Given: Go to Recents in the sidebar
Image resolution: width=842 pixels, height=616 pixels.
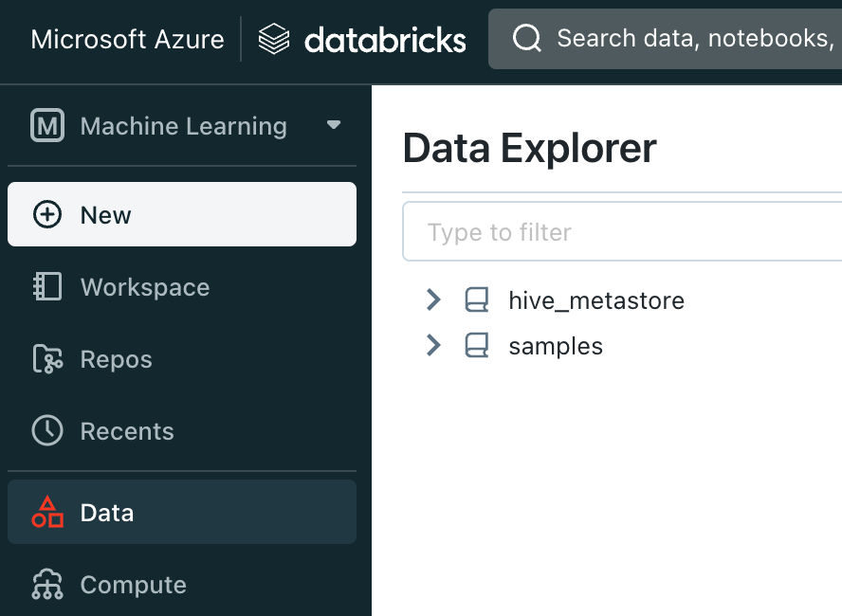Looking at the screenshot, I should coord(127,431).
